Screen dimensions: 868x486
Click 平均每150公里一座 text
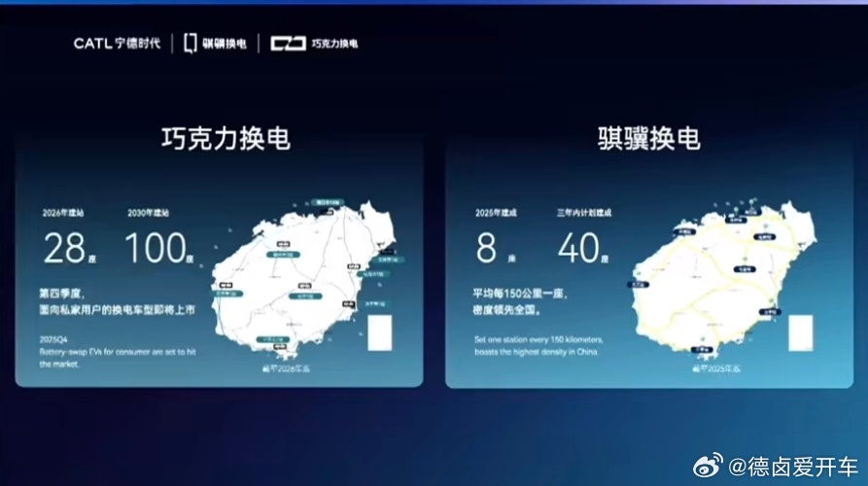point(520,294)
